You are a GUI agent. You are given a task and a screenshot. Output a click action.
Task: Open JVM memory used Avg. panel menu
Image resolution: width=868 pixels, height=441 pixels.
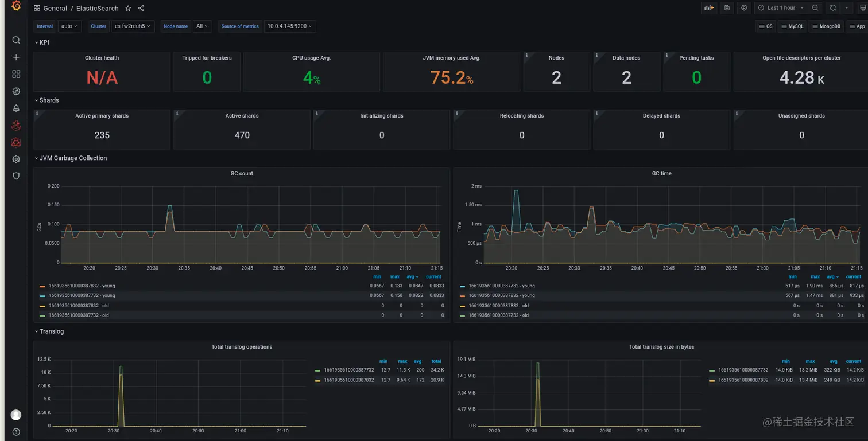[452, 58]
